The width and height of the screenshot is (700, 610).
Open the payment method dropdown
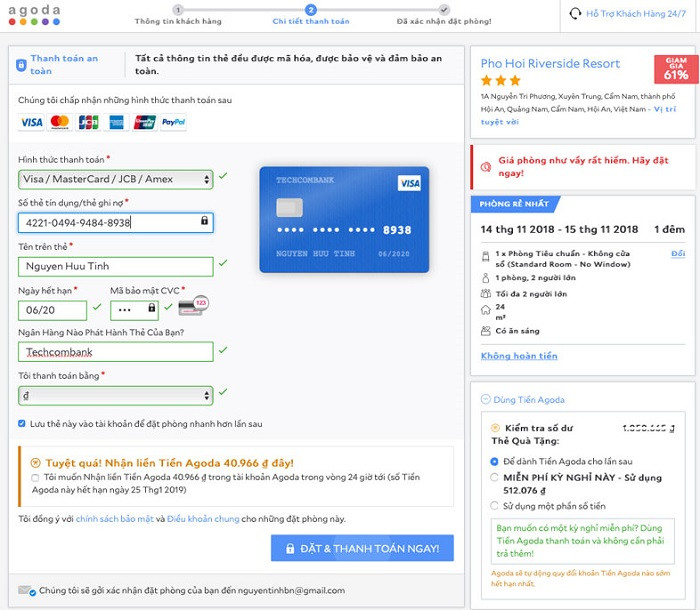coord(115,179)
